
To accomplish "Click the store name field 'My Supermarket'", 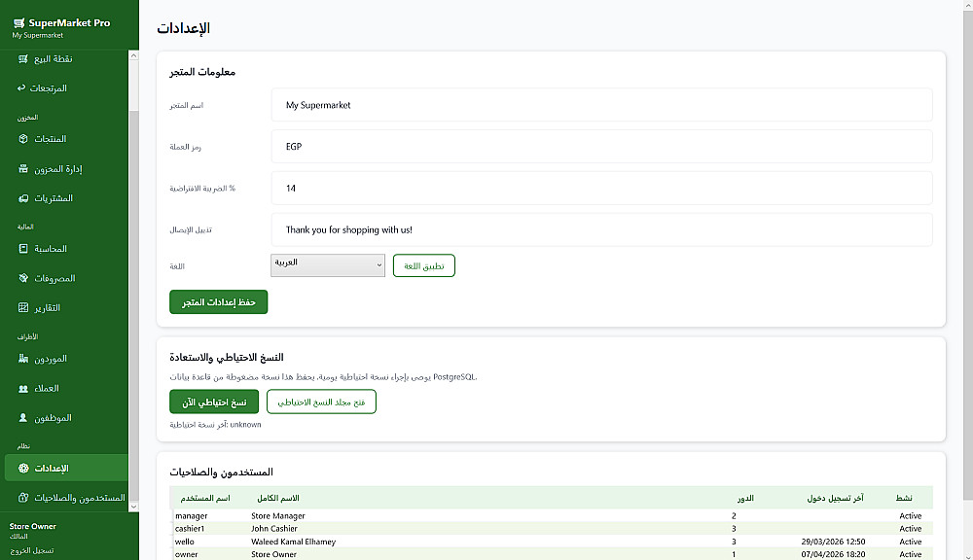I will coord(601,105).
